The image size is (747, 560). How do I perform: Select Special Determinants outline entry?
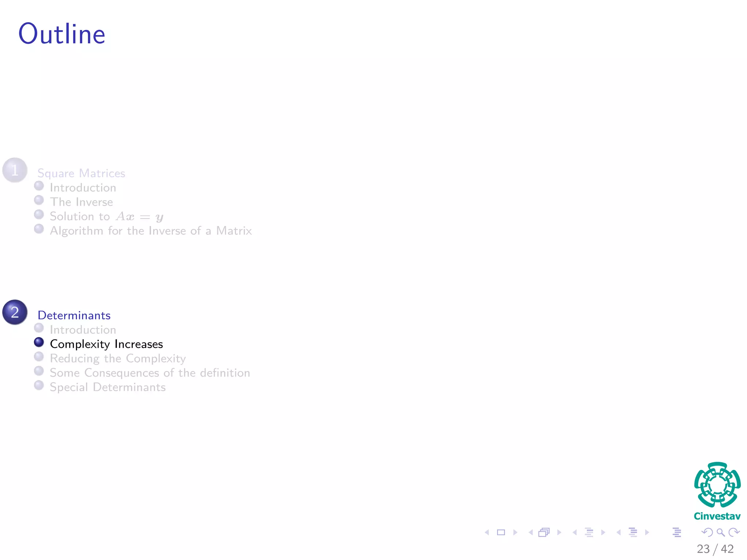[x=108, y=387]
